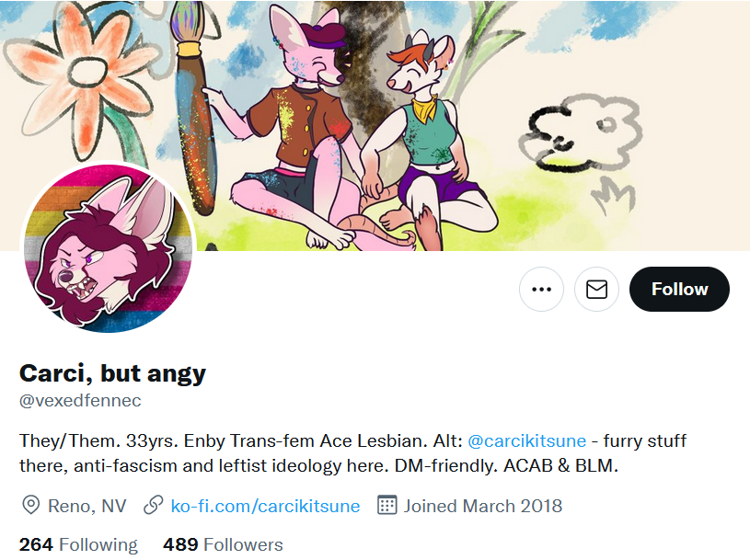
Task: Follow the Carci, but angy account
Action: coord(679,289)
